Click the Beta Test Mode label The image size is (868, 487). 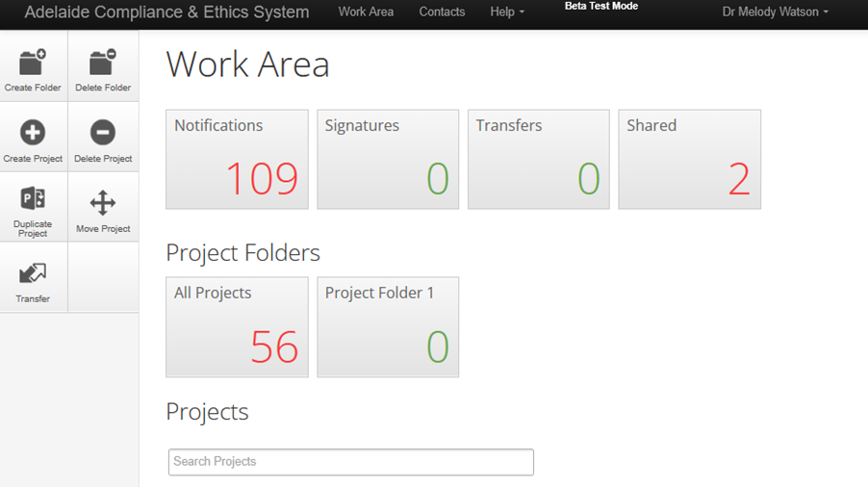(x=601, y=6)
